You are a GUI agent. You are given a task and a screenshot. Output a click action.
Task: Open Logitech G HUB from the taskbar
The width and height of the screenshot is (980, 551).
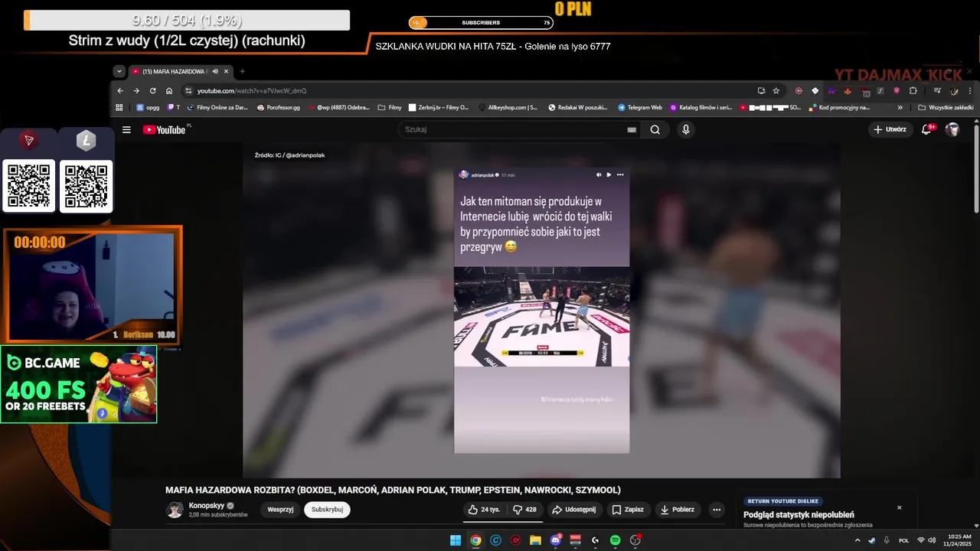tap(595, 540)
